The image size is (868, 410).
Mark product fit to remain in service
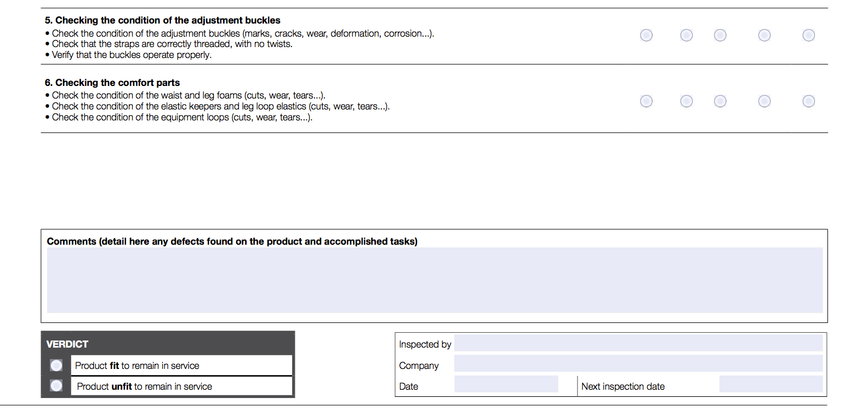(x=56, y=365)
